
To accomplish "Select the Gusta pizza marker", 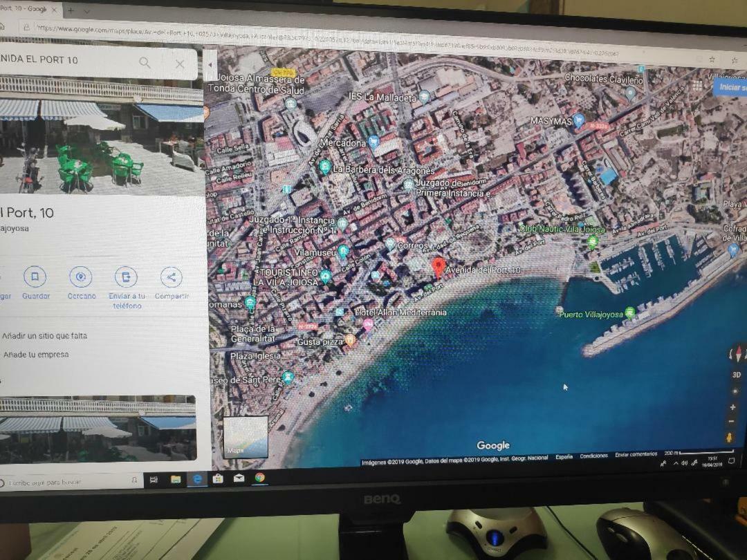I will [x=350, y=339].
